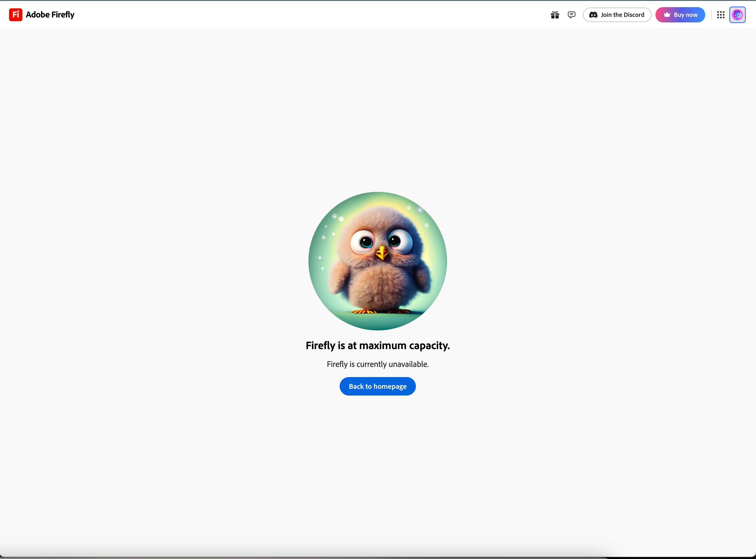756x559 pixels.
Task: Open the nine-dot app switcher grid
Action: (x=720, y=15)
